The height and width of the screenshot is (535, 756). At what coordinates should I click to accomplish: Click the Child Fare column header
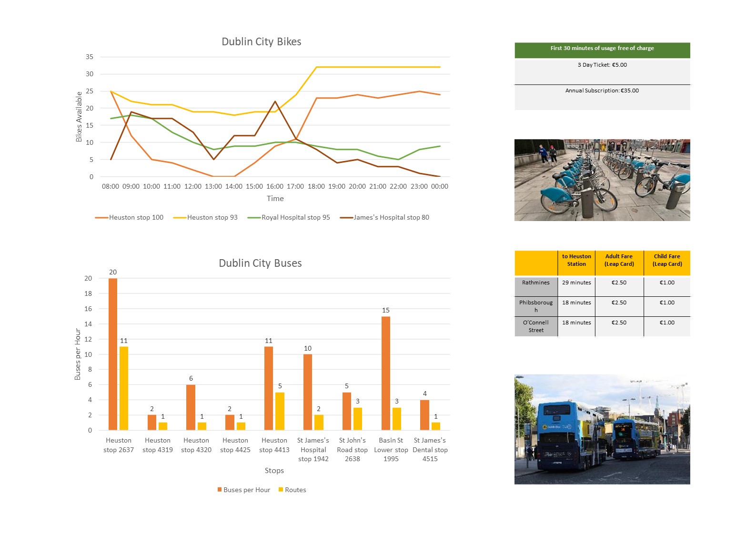666,261
